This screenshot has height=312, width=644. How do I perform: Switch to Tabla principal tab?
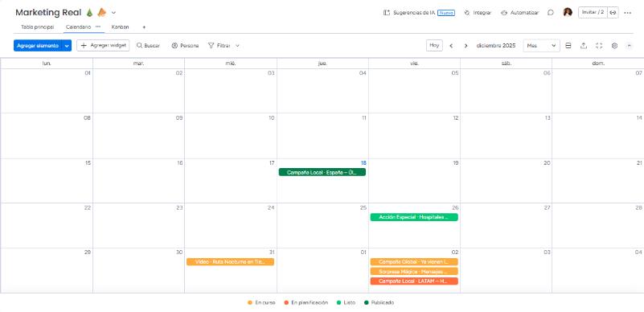coord(37,27)
